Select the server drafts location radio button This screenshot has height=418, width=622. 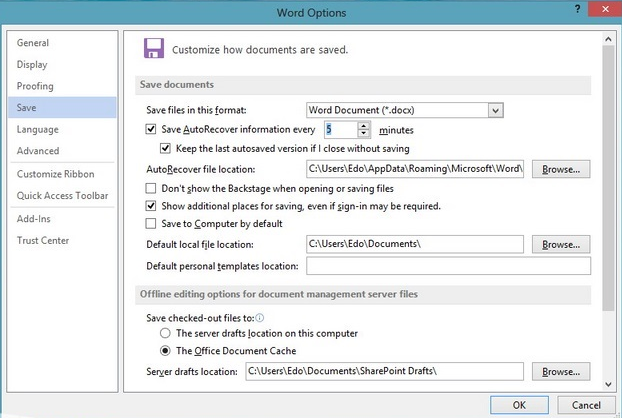tap(166, 333)
